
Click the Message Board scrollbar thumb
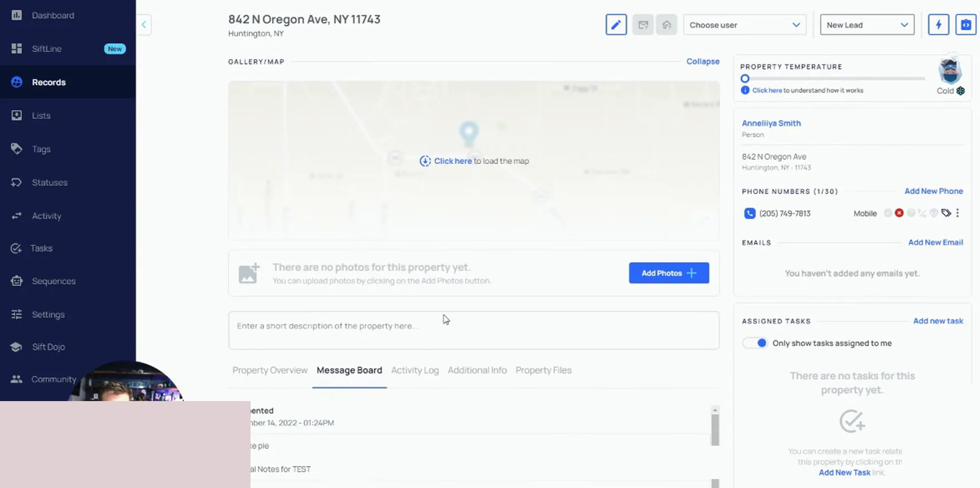715,430
